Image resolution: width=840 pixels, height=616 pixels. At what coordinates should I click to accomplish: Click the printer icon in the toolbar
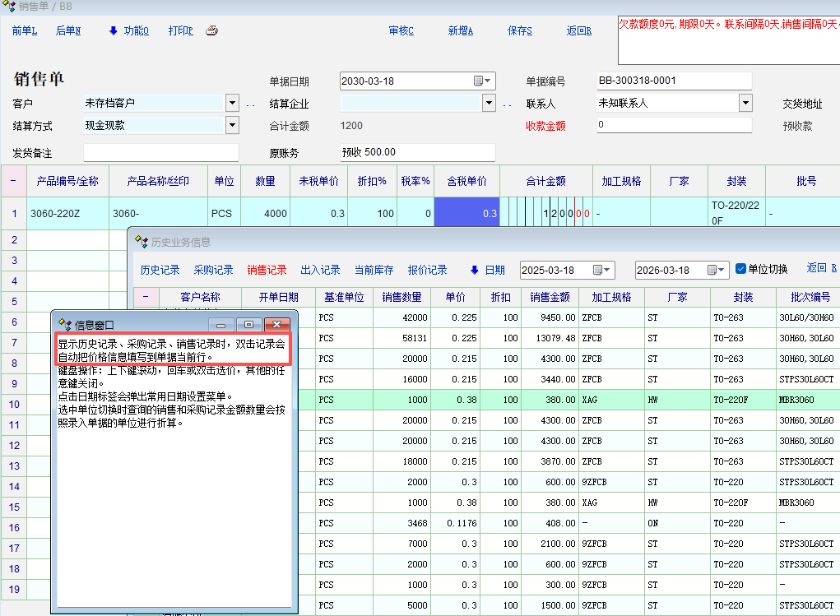211,31
